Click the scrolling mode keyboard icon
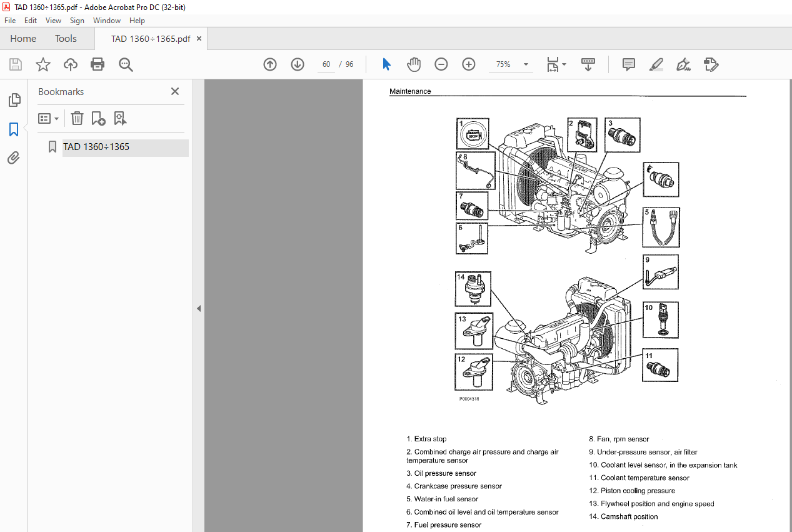Screen dimensions: 792x532 coord(588,64)
